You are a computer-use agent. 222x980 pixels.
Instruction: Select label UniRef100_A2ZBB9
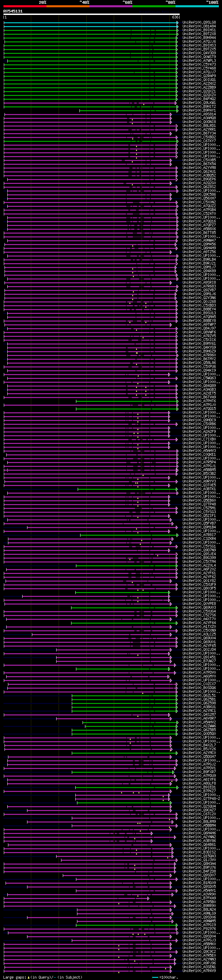coord(199,88)
